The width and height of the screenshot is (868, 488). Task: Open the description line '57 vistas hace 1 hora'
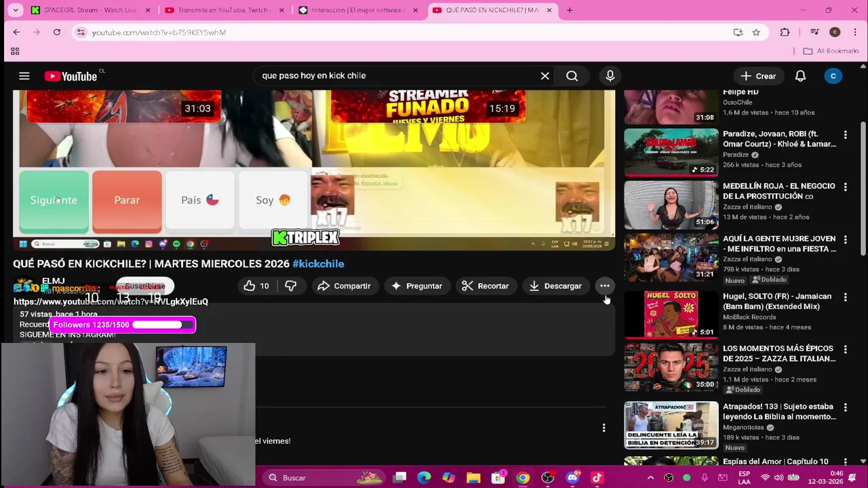point(58,314)
